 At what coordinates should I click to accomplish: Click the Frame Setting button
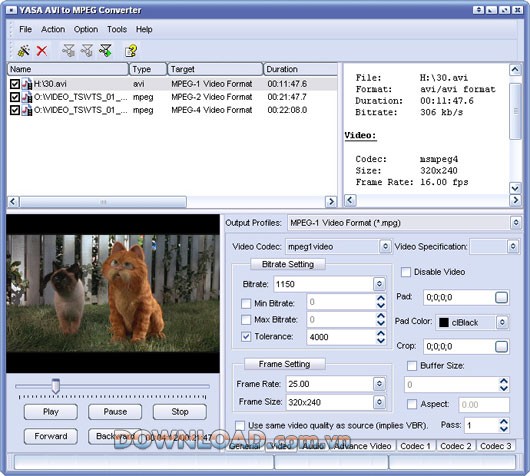point(285,364)
